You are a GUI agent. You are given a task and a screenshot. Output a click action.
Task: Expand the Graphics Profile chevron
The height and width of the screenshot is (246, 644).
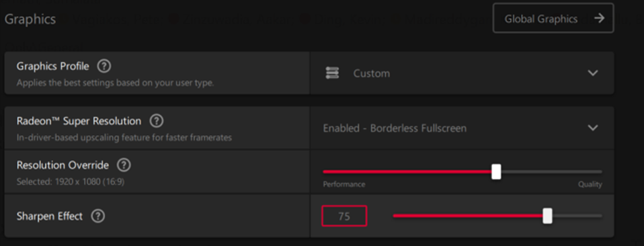pyautogui.click(x=593, y=73)
